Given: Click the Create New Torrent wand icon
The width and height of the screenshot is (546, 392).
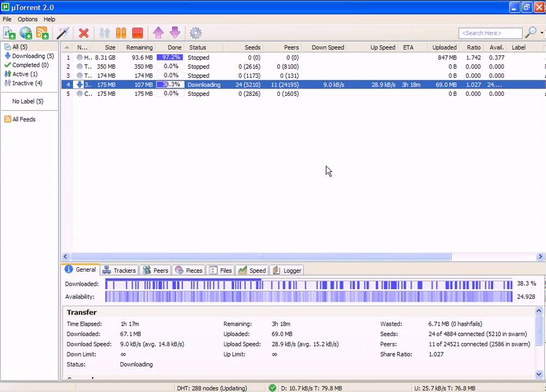Looking at the screenshot, I should [63, 33].
